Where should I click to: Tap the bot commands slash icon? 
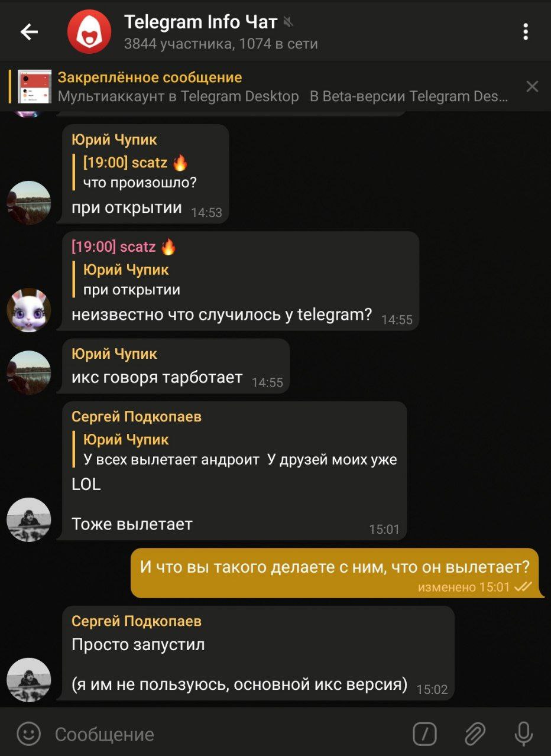[x=424, y=734]
